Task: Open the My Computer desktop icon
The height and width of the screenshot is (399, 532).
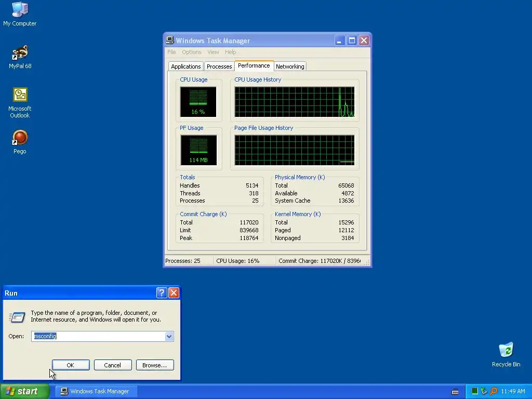Action: (x=20, y=14)
